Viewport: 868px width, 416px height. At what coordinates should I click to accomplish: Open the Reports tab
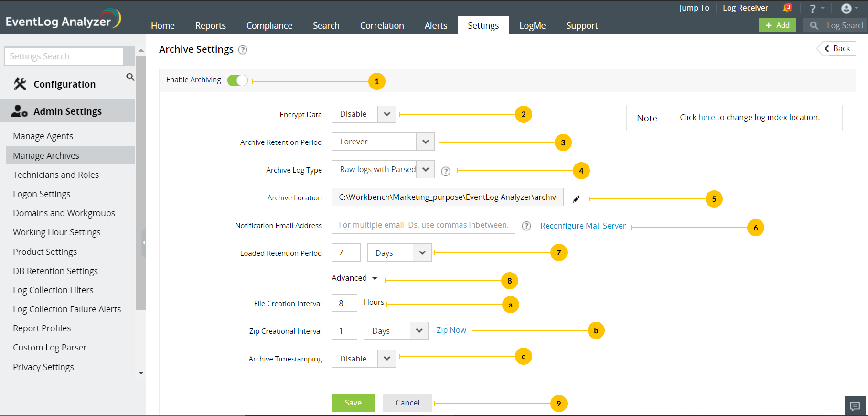click(211, 25)
